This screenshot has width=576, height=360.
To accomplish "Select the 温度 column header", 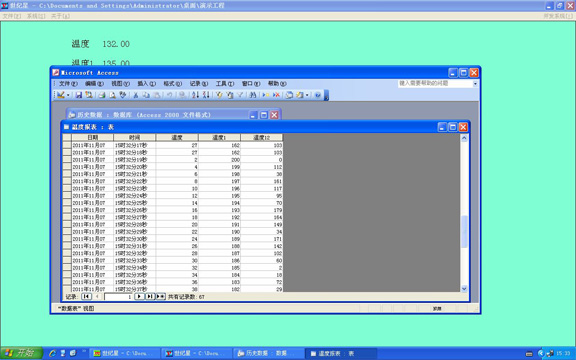I will click(x=177, y=137).
